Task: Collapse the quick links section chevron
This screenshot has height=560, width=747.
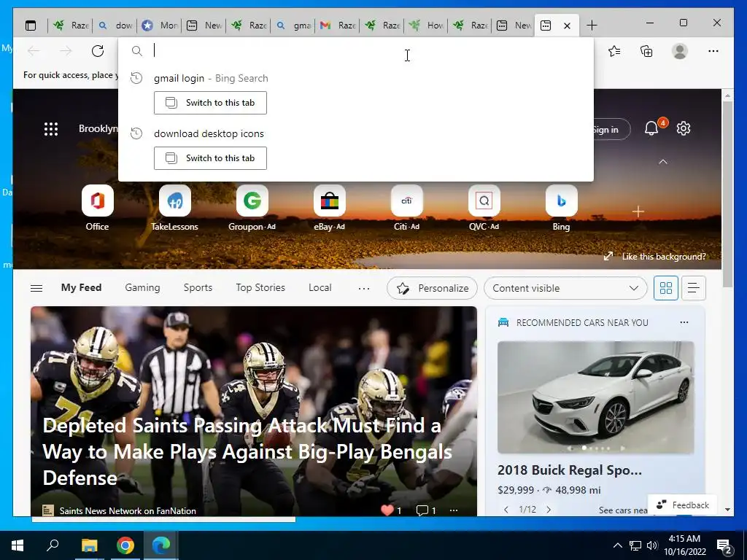Action: click(662, 162)
